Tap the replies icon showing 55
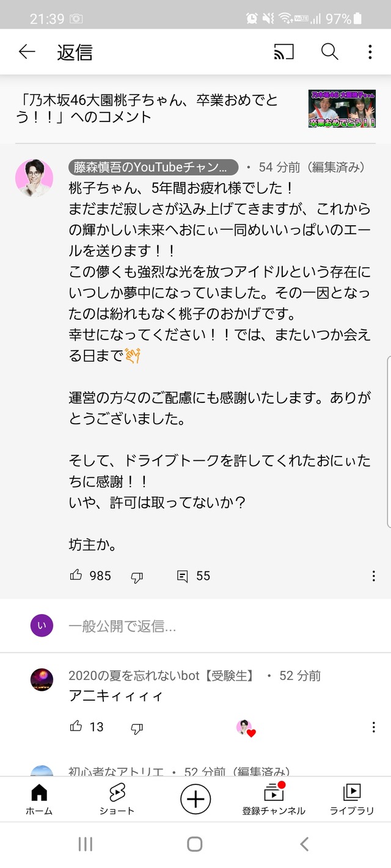This screenshot has height=868, width=391. (182, 576)
